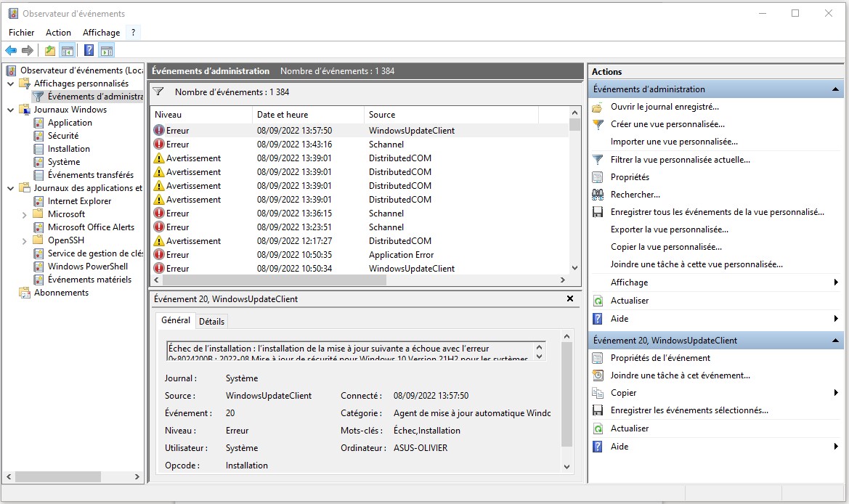Close the Événement 20 preview pane
849x504 pixels.
click(570, 298)
